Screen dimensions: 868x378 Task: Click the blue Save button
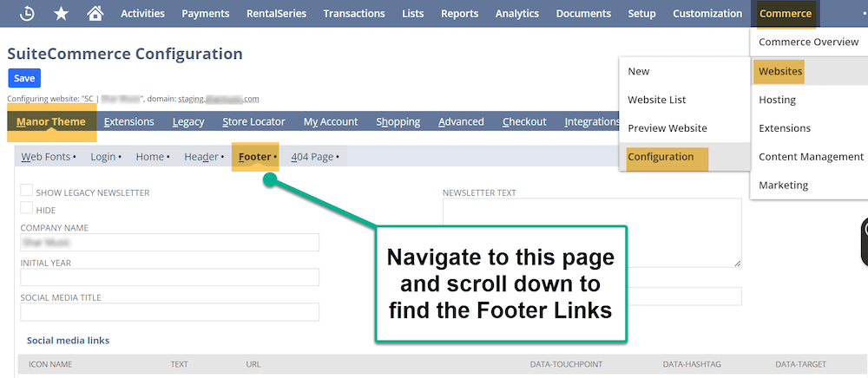(24, 79)
